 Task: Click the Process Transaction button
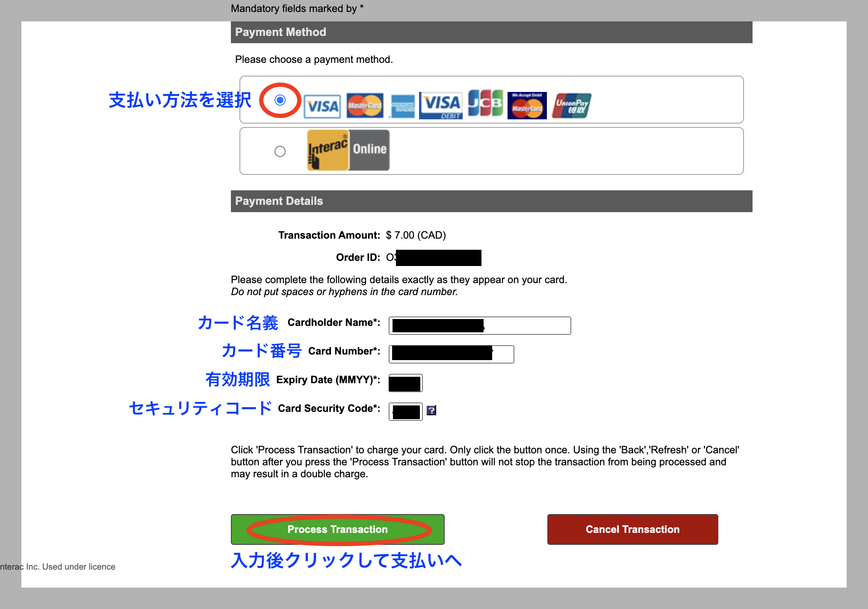[x=338, y=529]
